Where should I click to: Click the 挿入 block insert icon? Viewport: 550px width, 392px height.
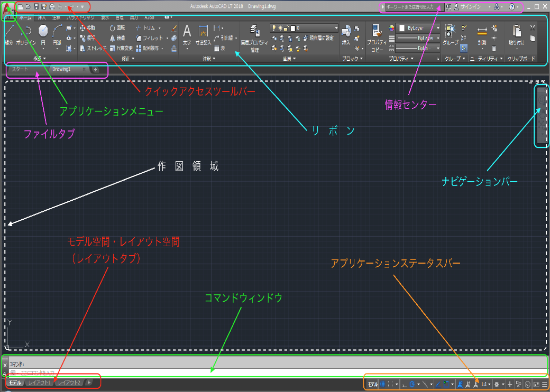(346, 35)
